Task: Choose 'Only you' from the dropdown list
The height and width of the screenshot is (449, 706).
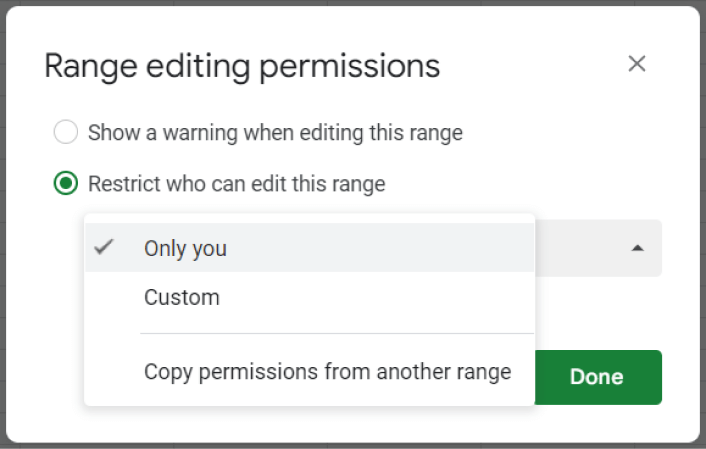Action: coord(309,248)
